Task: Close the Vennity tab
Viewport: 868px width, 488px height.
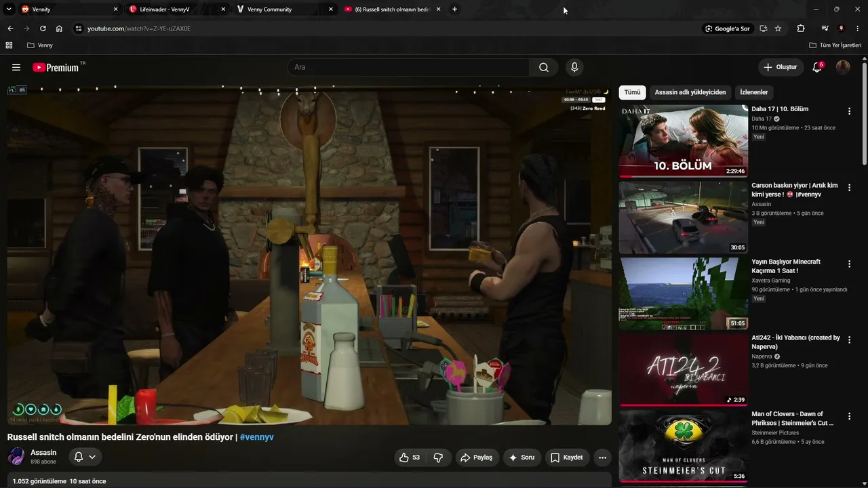Action: point(115,9)
